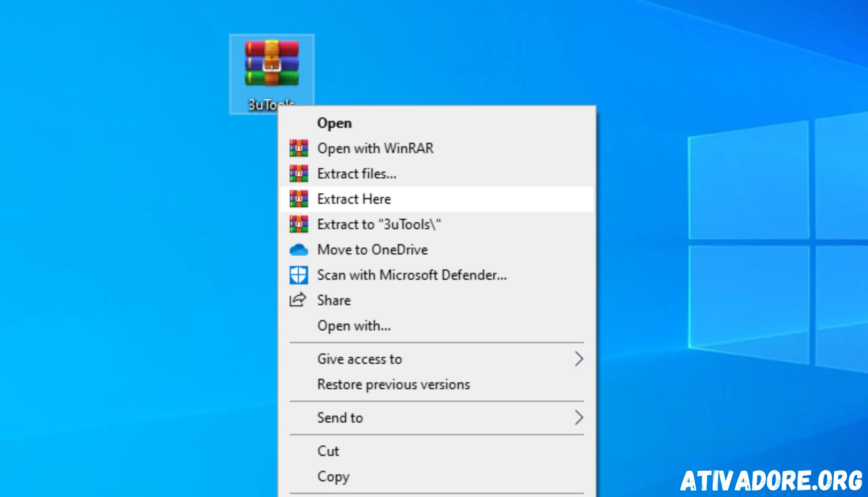Viewport: 868px width, 497px height.
Task: Click the Share arrow icon
Action: point(298,300)
